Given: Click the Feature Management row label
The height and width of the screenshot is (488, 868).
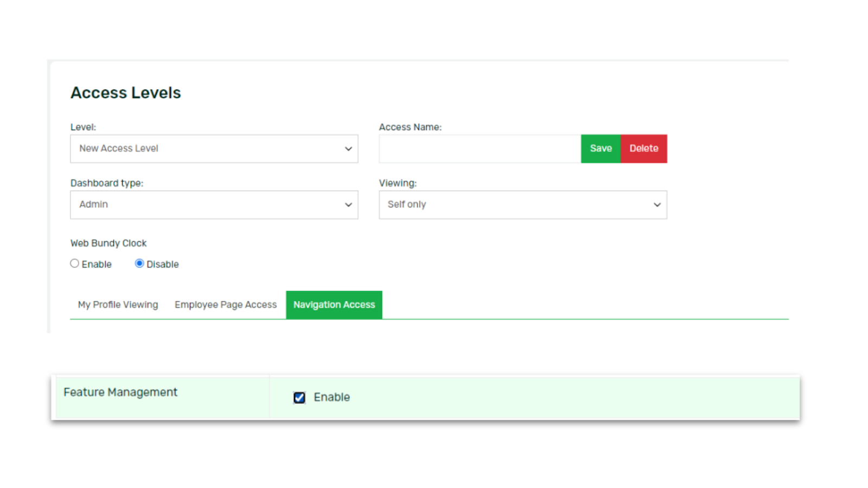Looking at the screenshot, I should [120, 392].
